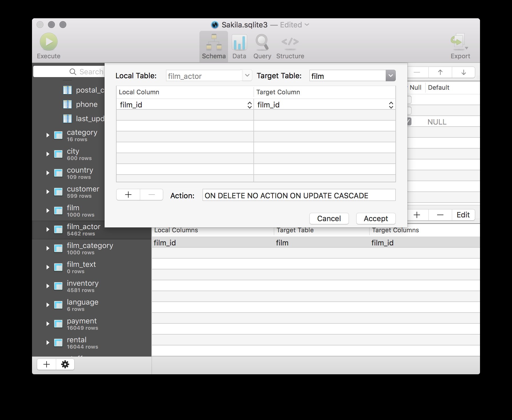Expand the payment table
Image resolution: width=512 pixels, height=420 pixels.
pyautogui.click(x=48, y=324)
